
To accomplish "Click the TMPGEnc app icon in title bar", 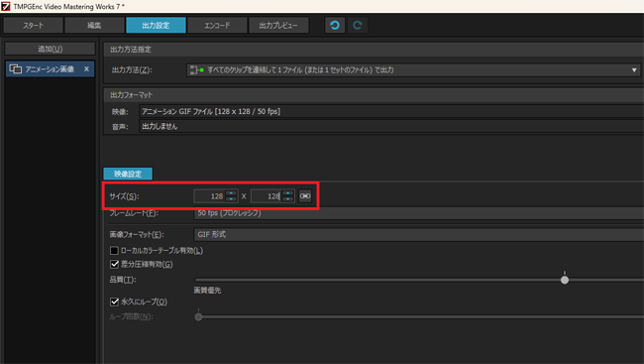I will 5,6.
